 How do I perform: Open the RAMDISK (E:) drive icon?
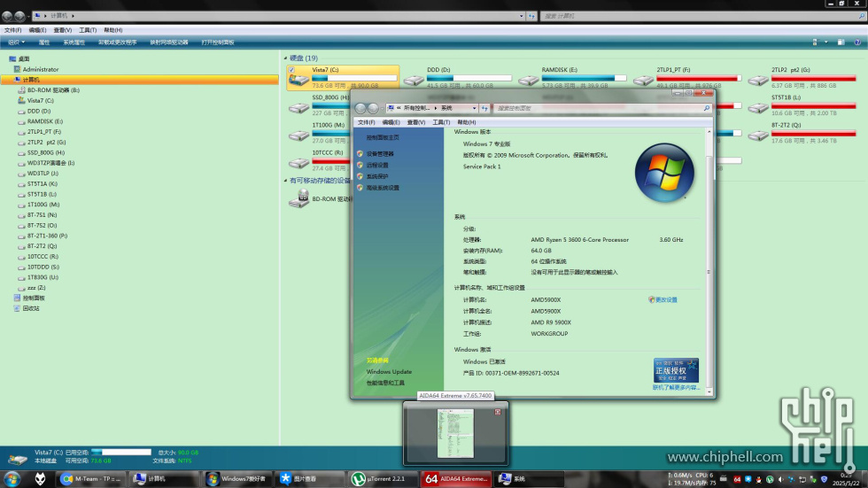coord(529,81)
